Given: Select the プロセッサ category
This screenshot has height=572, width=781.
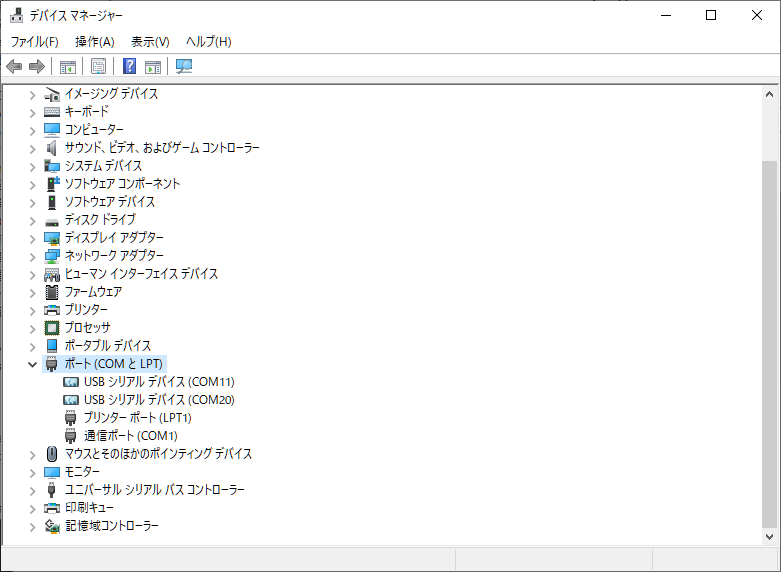Looking at the screenshot, I should tap(87, 327).
